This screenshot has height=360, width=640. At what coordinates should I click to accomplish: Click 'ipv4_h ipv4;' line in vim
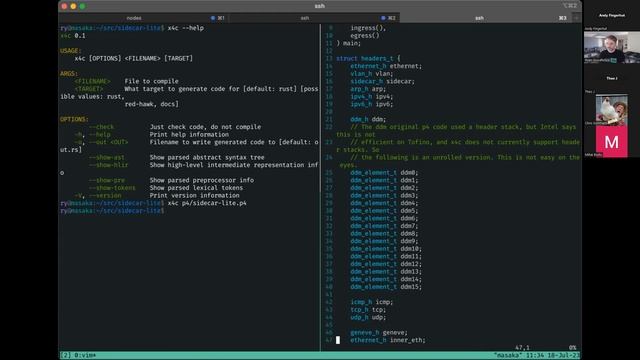tap(371, 97)
